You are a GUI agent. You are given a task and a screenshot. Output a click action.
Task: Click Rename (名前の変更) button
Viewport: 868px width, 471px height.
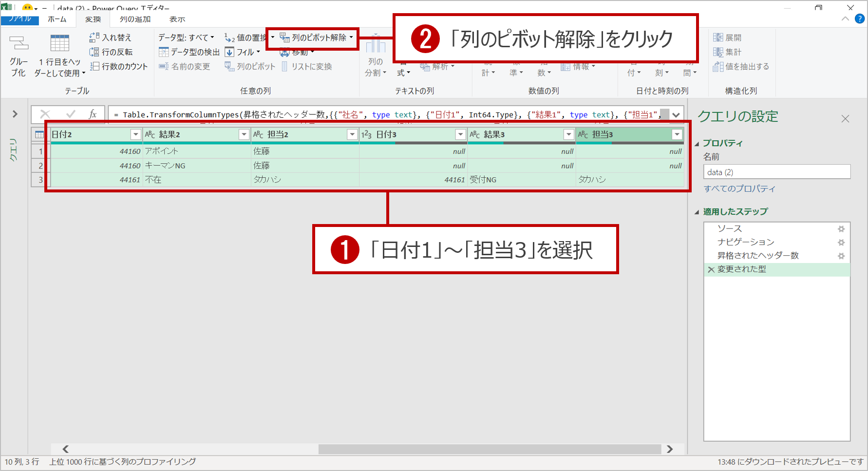click(185, 67)
